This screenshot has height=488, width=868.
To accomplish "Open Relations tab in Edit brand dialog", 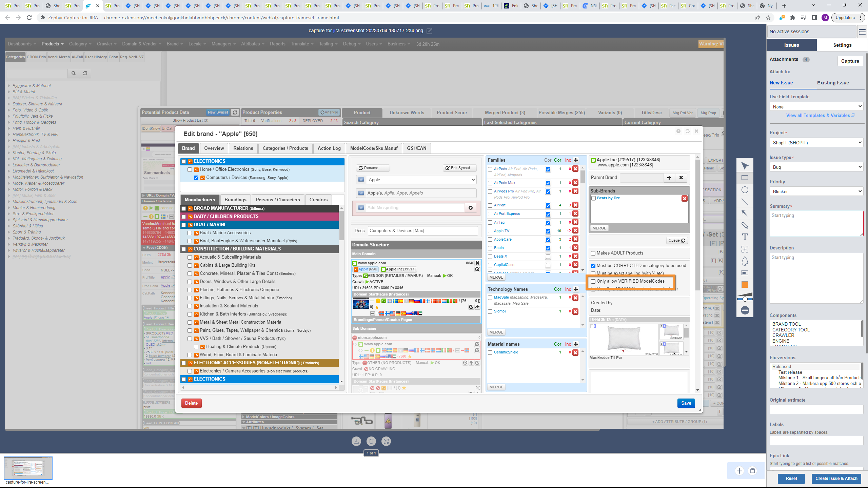I will (243, 148).
